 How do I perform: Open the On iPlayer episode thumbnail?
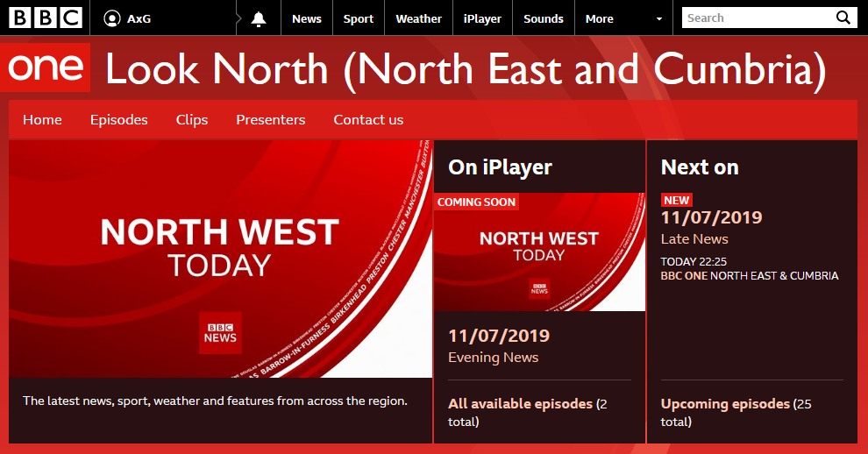coord(539,252)
